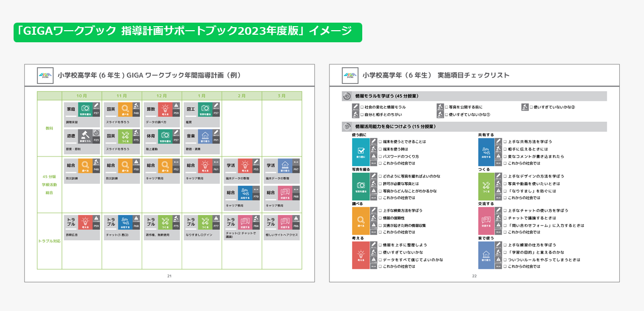
Task: Select the green 写真を撮る category icon
Action: (361, 187)
